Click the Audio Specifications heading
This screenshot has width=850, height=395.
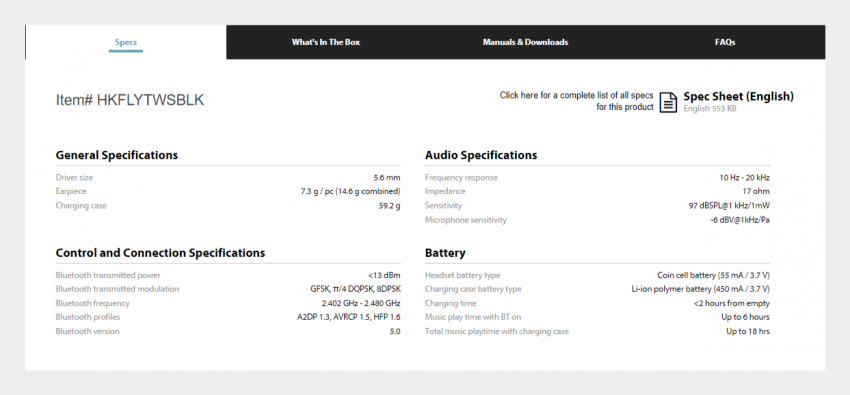pos(481,155)
